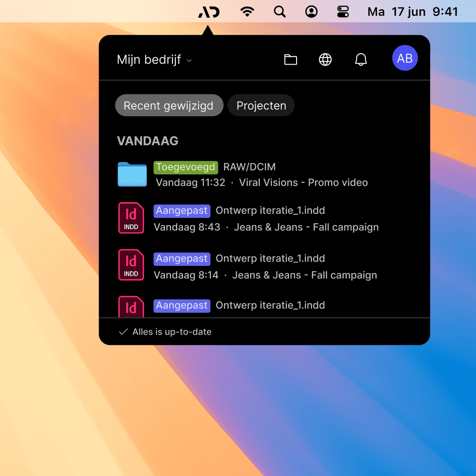
Task: Click the INDD file icon for Ontwerp iteratie_1
Action: tap(131, 218)
